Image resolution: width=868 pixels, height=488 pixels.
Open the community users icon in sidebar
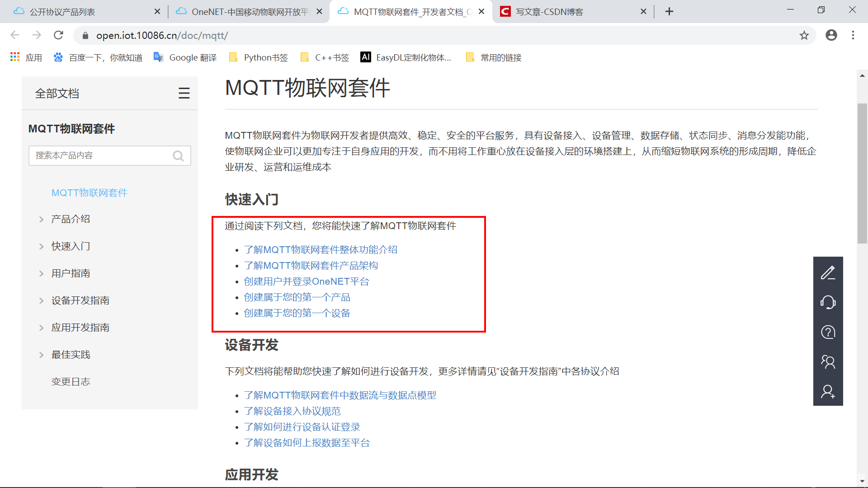point(828,361)
